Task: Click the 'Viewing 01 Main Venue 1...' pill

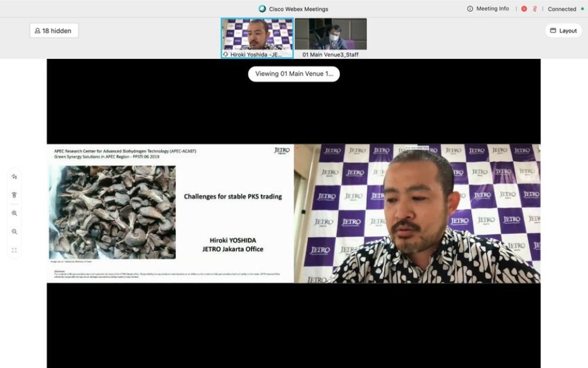Action: [294, 74]
